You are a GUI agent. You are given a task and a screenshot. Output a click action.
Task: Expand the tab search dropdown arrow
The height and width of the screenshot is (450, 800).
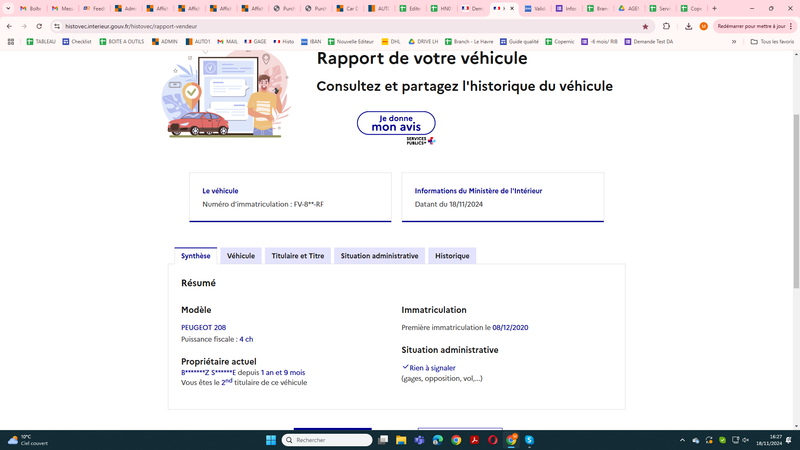pyautogui.click(x=8, y=8)
